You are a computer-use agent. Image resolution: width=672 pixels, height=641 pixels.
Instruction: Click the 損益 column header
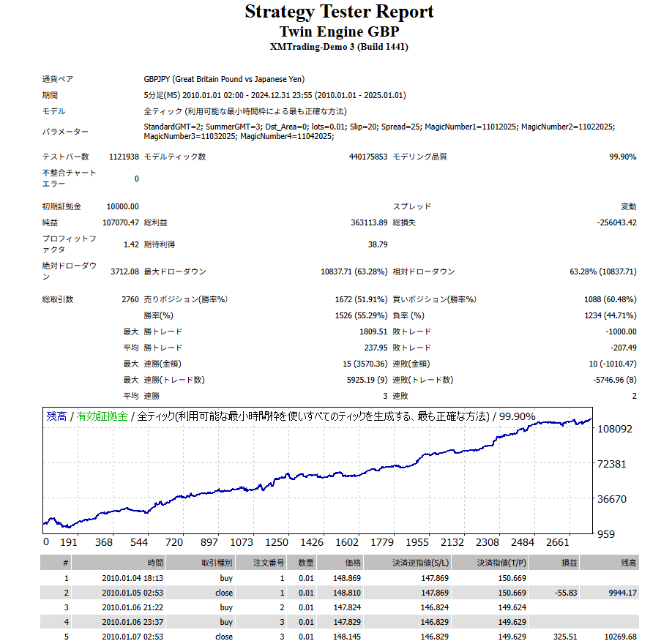pos(567,563)
